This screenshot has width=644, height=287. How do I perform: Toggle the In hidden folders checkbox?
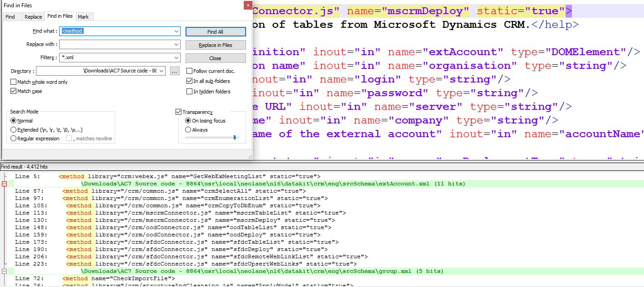point(190,92)
